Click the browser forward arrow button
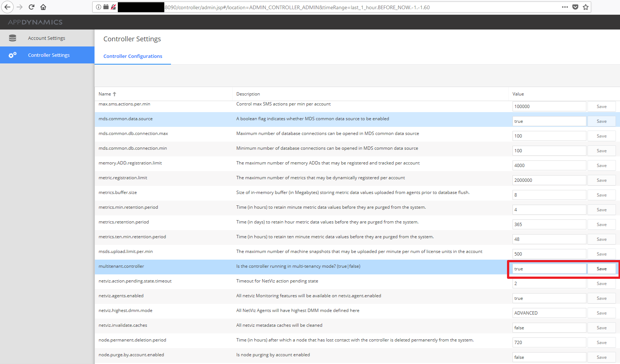This screenshot has width=620, height=364. point(20,7)
